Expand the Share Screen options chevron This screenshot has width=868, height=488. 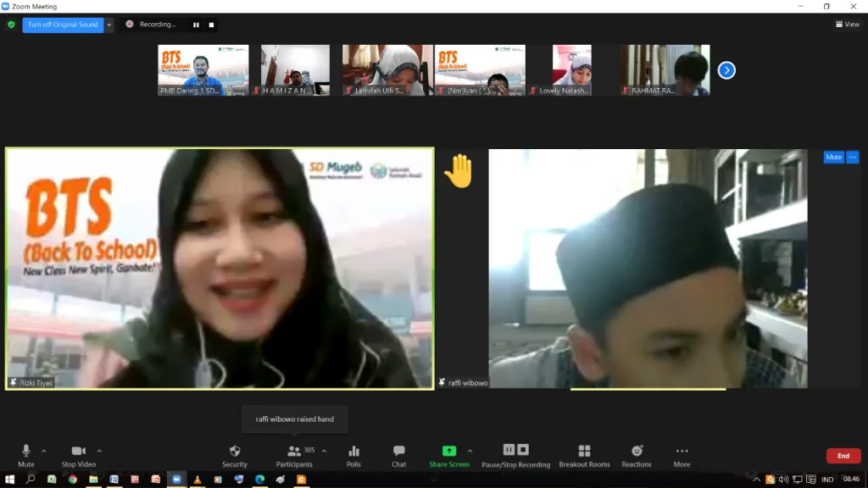[471, 452]
